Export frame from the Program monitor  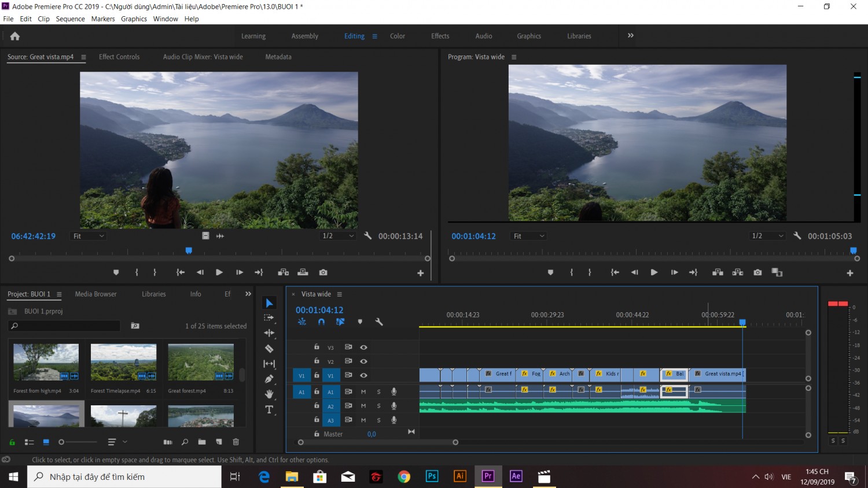757,272
